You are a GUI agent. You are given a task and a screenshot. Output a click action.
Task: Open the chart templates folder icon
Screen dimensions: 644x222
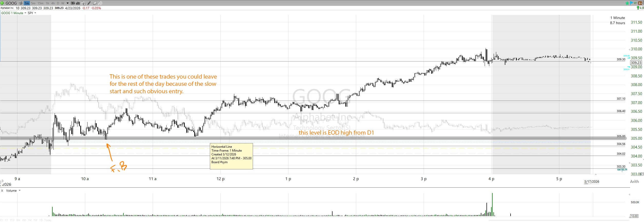click(95, 3)
